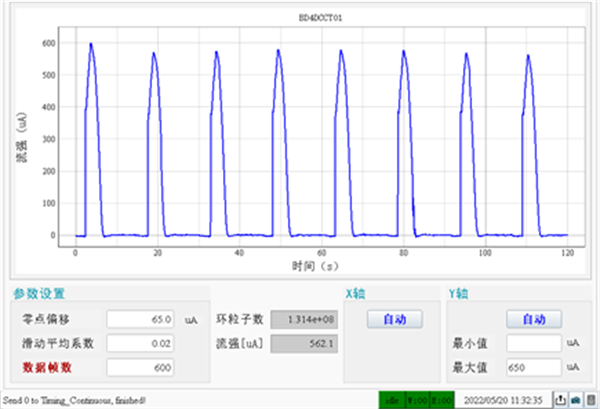Click the green idle status indicator
Screen dimensions: 600x409
coord(392,400)
